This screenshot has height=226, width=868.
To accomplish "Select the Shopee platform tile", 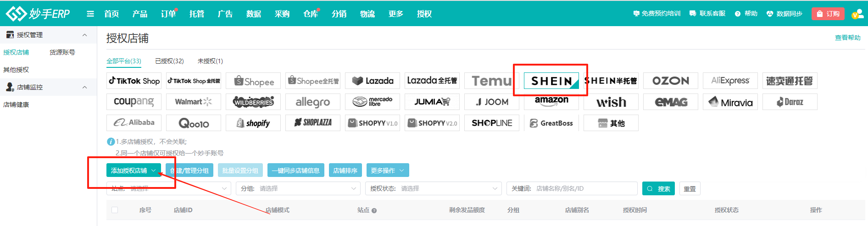I will point(253,81).
